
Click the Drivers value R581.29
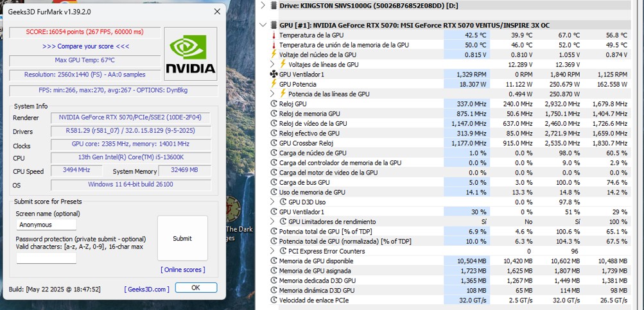click(131, 131)
